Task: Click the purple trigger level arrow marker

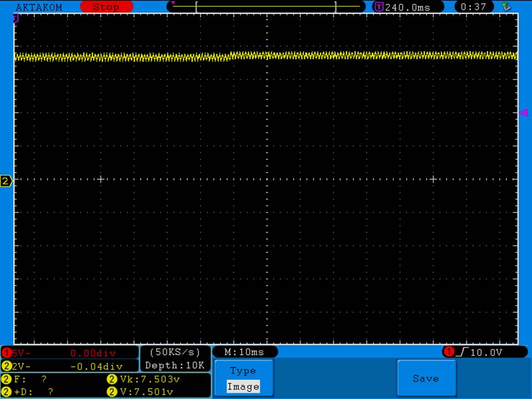Action: click(524, 112)
